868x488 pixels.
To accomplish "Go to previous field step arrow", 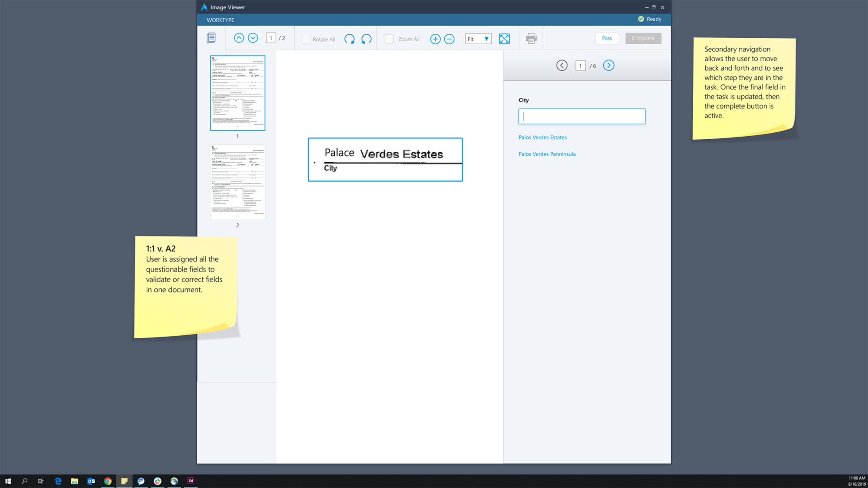I will pos(562,66).
